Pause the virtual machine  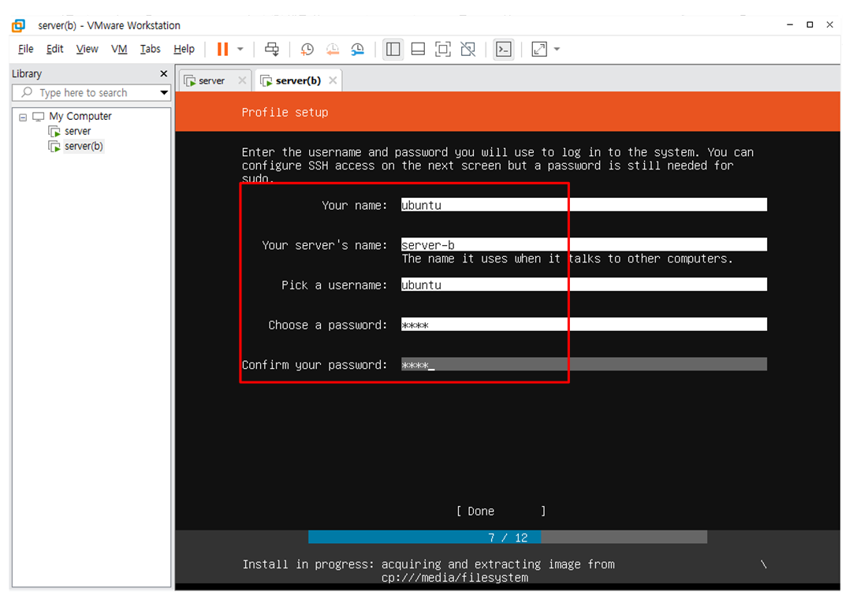222,50
